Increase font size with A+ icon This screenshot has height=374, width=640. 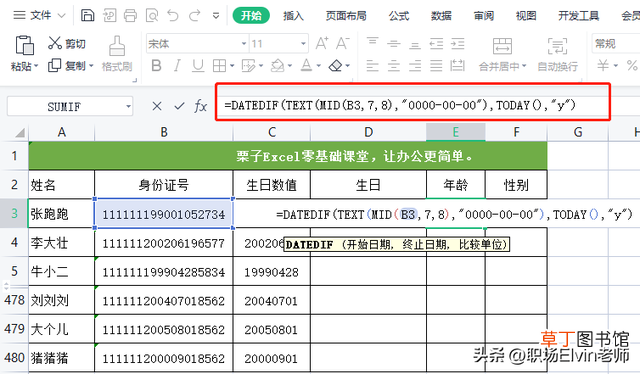(x=322, y=43)
